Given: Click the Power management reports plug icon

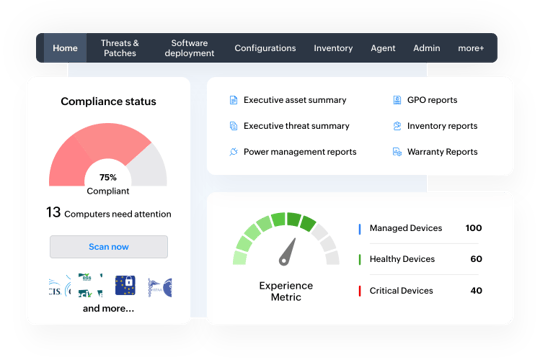Looking at the screenshot, I should 233,152.
